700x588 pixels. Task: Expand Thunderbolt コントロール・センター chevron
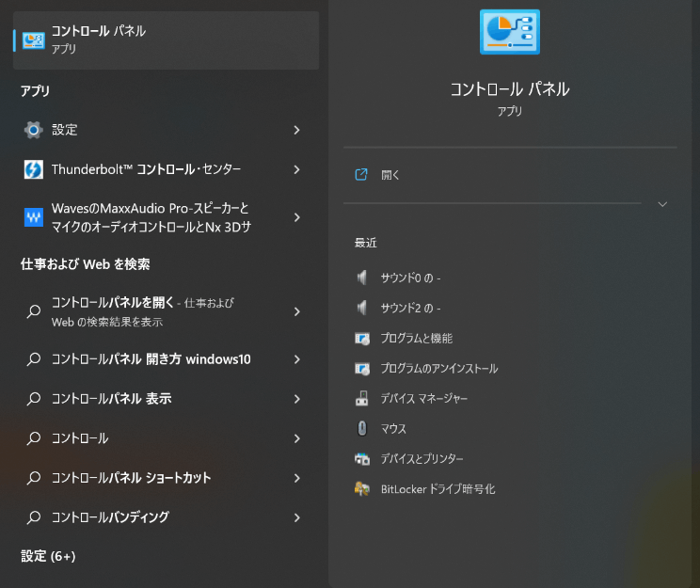point(297,169)
